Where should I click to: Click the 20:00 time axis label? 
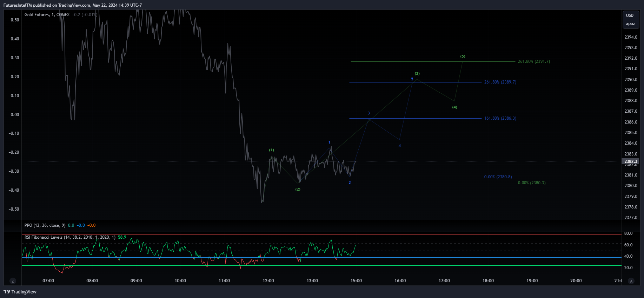point(576,281)
